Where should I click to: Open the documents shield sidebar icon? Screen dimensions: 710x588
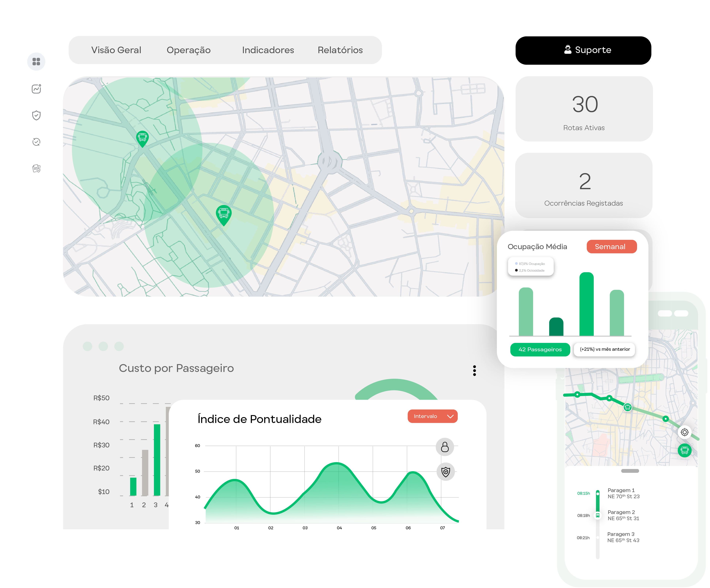[36, 168]
